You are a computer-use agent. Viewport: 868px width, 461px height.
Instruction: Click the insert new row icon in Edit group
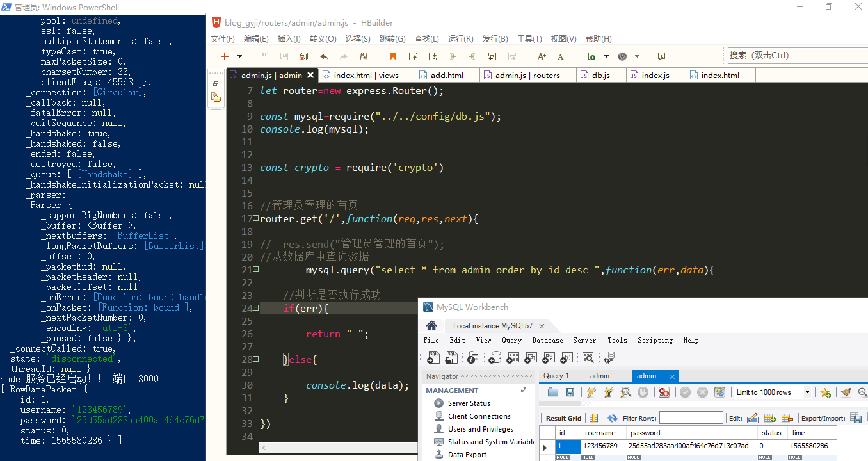tap(770, 418)
